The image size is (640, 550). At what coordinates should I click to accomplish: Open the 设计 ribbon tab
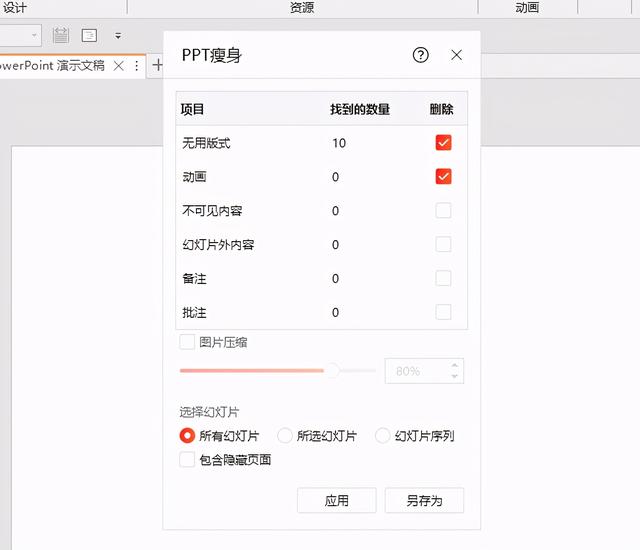(15, 7)
